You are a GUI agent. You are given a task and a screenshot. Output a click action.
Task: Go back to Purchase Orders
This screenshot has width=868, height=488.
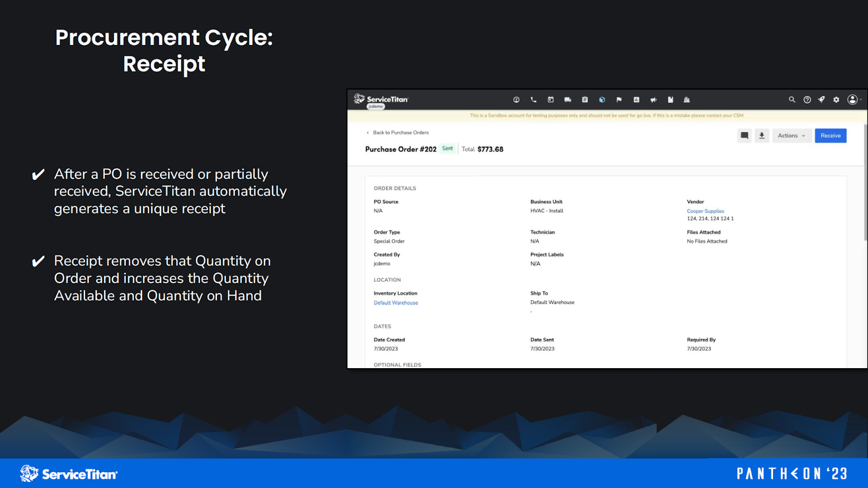[398, 133]
